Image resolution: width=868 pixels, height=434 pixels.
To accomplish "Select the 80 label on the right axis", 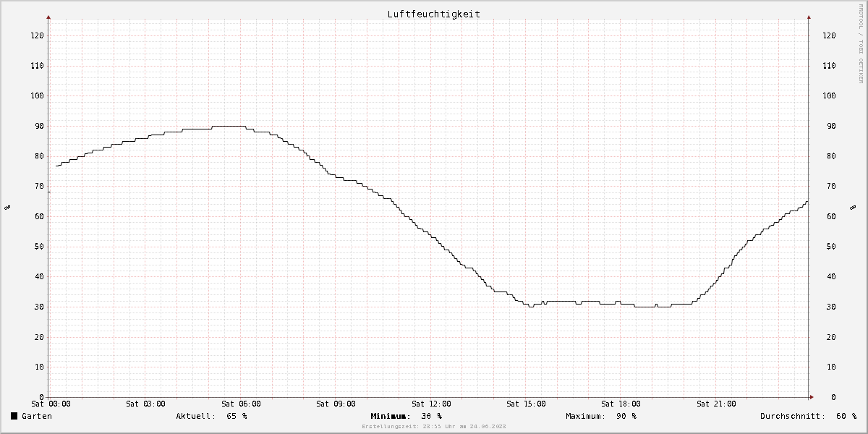I will coord(832,156).
